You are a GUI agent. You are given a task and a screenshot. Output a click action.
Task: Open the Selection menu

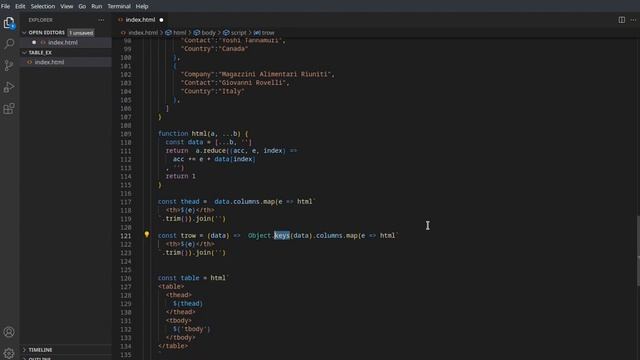(43, 6)
